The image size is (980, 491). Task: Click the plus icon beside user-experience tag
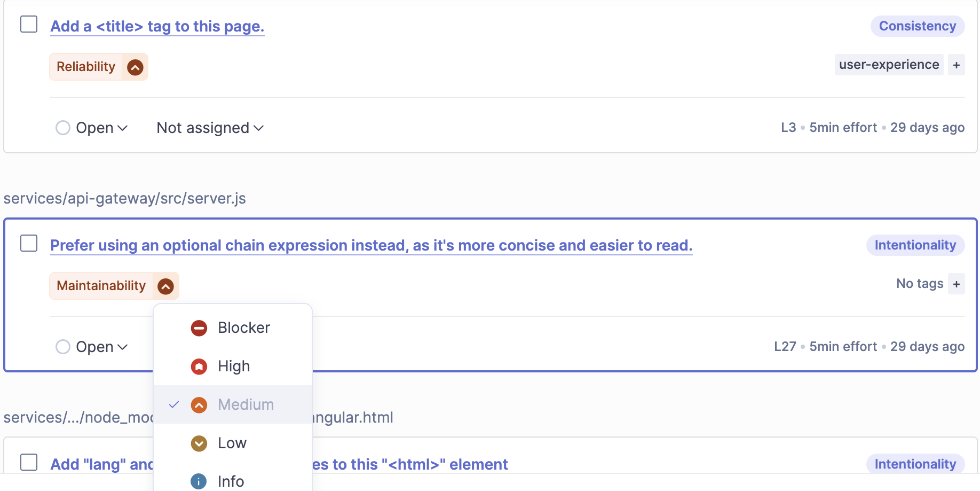tap(957, 65)
